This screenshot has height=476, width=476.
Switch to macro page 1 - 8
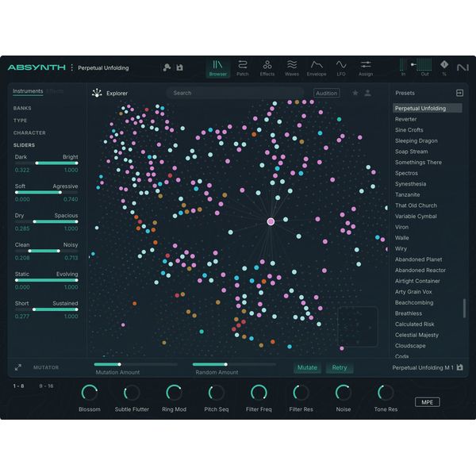(x=18, y=386)
